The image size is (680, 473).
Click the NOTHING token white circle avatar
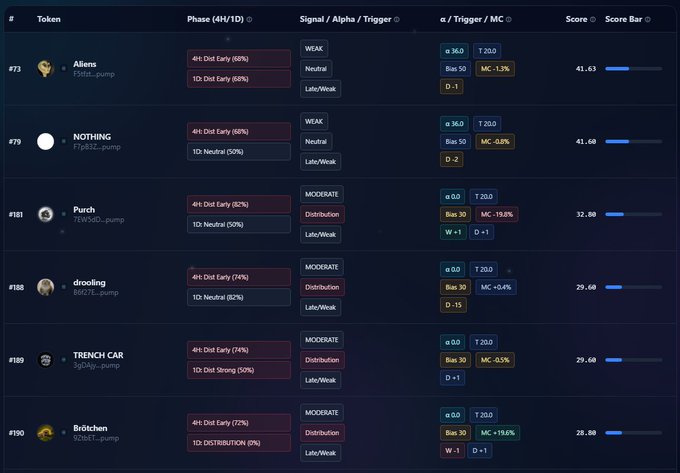(46, 141)
